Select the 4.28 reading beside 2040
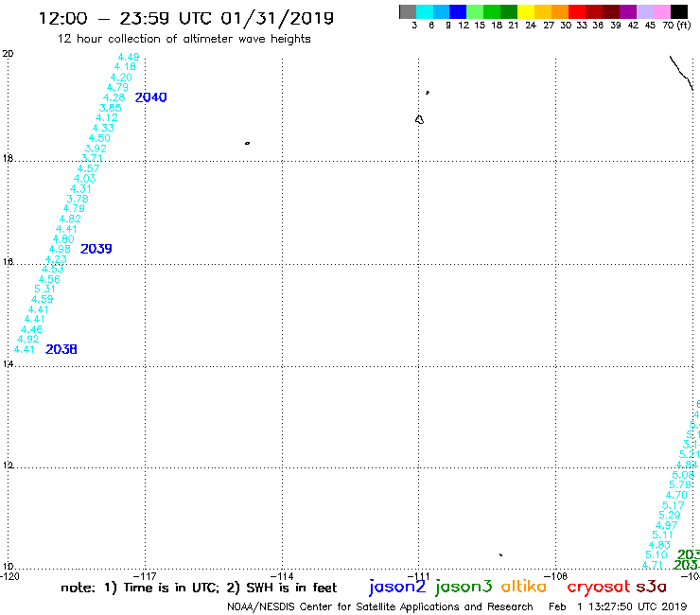 click(114, 97)
